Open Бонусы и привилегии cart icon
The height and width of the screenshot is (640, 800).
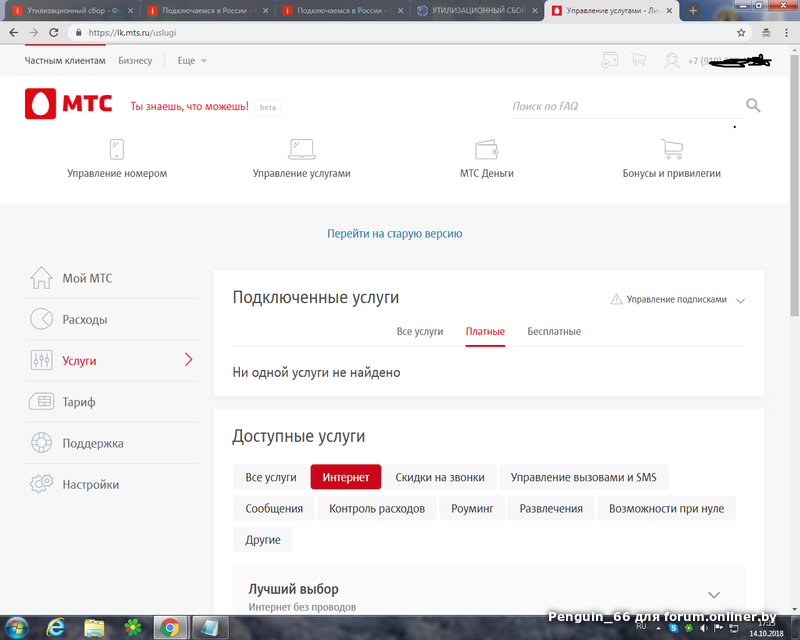[x=671, y=150]
